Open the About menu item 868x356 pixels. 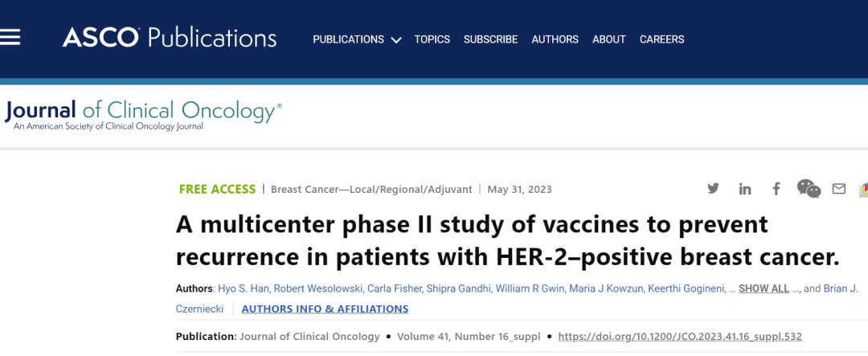(609, 39)
